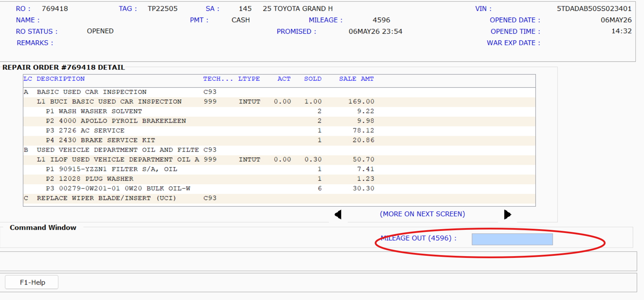Click the tag value TP22505
The width and height of the screenshot is (644, 300).
[163, 9]
